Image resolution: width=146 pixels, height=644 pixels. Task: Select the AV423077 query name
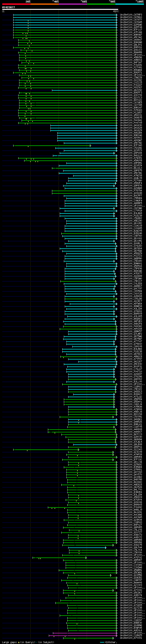point(8,7)
